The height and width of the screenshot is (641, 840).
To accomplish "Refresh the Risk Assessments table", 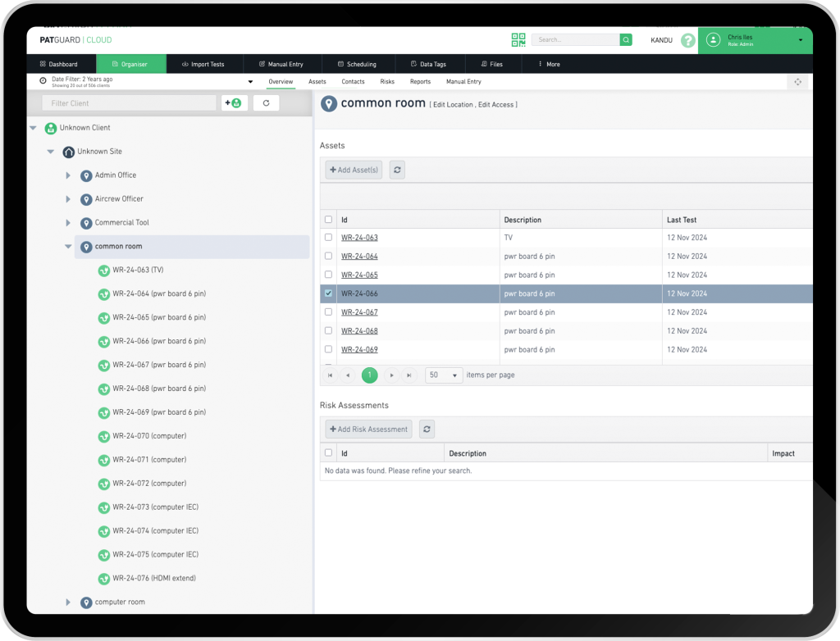I will click(427, 429).
